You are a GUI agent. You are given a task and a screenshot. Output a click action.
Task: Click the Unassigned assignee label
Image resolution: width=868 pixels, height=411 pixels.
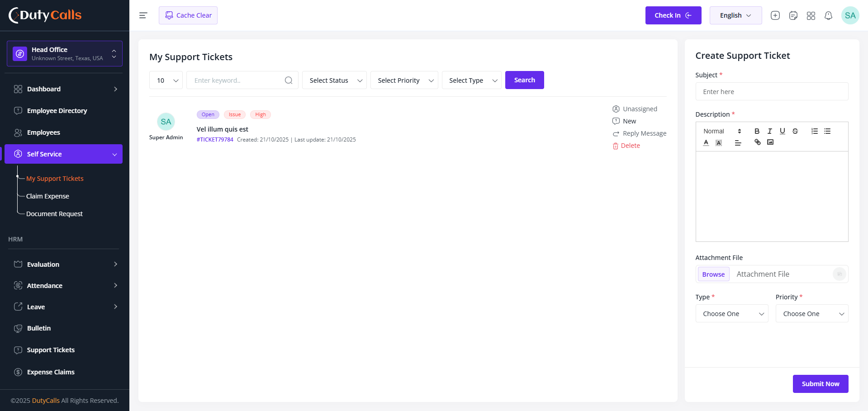(635, 109)
